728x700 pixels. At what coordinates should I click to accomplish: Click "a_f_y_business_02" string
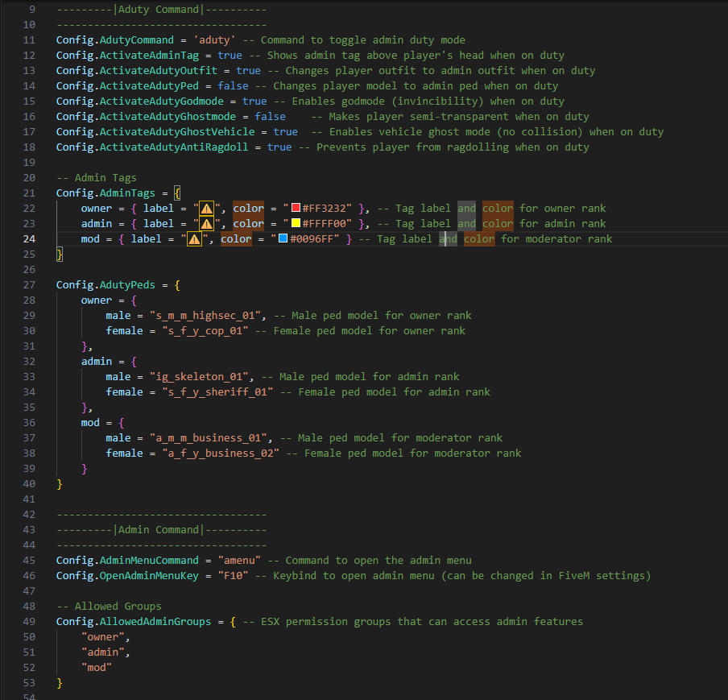pyautogui.click(x=221, y=454)
